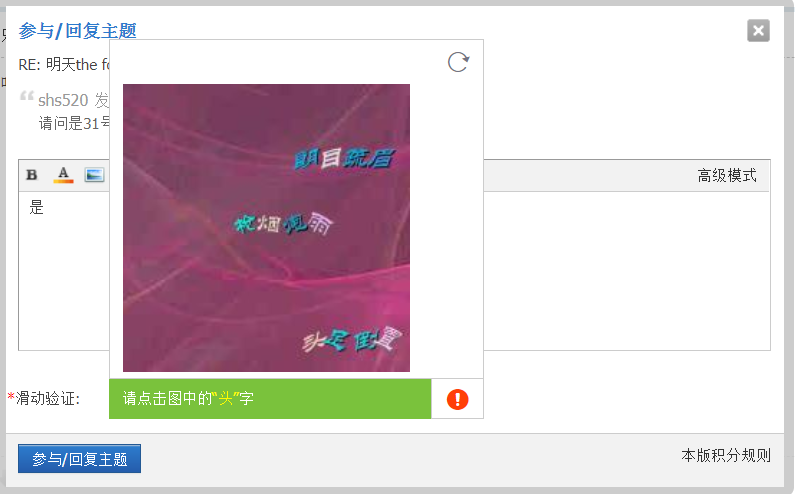Click the insert image icon
Viewport: 795px width, 494px height.
pyautogui.click(x=94, y=174)
